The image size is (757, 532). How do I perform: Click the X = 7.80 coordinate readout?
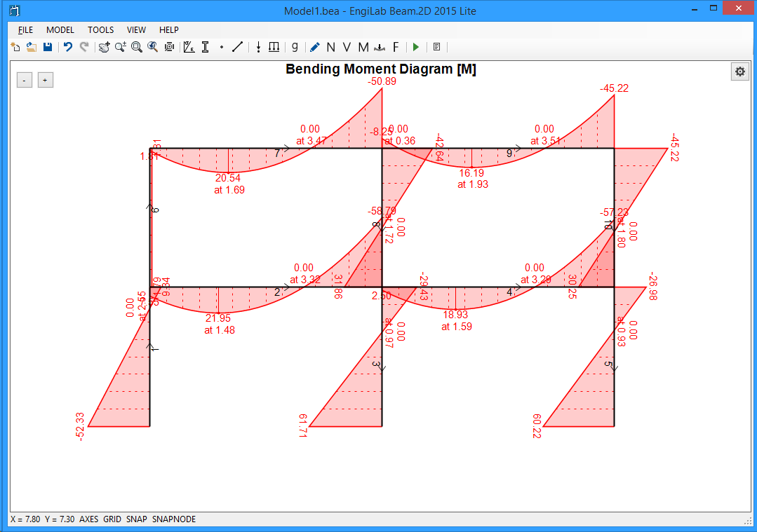point(25,519)
